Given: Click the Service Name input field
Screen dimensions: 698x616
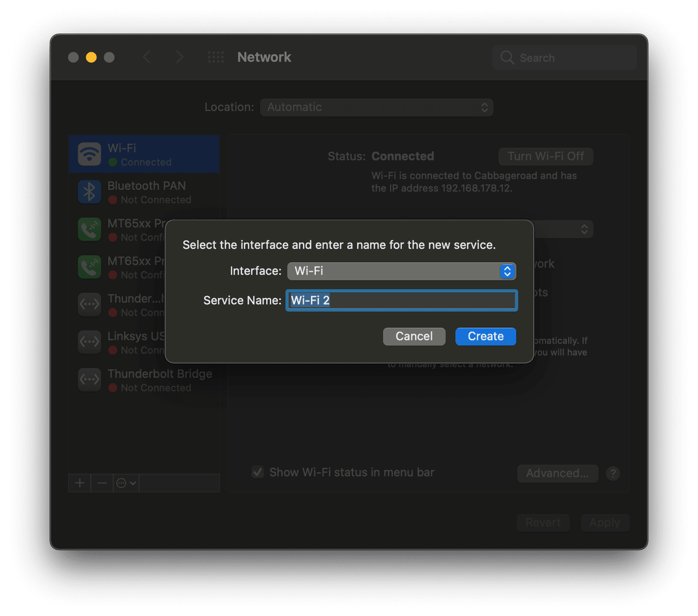Looking at the screenshot, I should (401, 300).
